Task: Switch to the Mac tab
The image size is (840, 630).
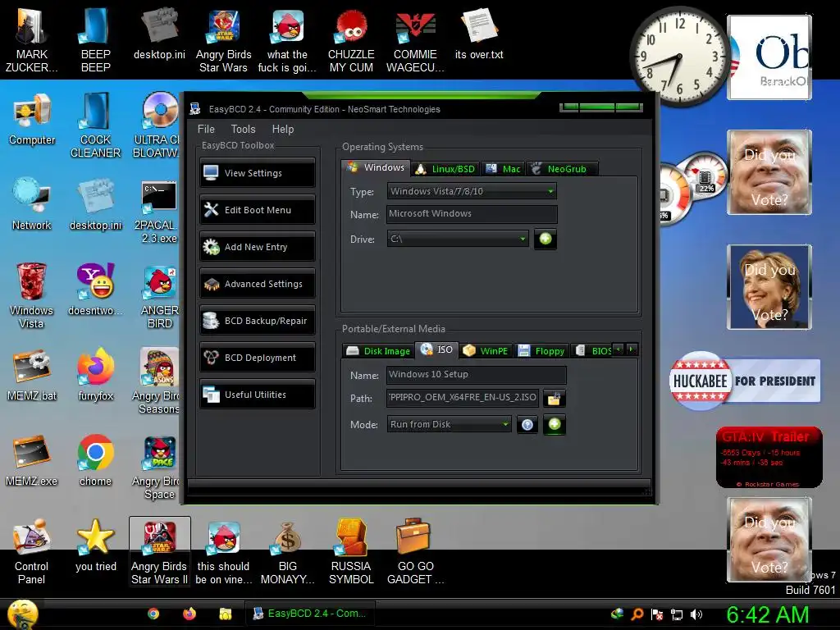Action: pos(503,169)
